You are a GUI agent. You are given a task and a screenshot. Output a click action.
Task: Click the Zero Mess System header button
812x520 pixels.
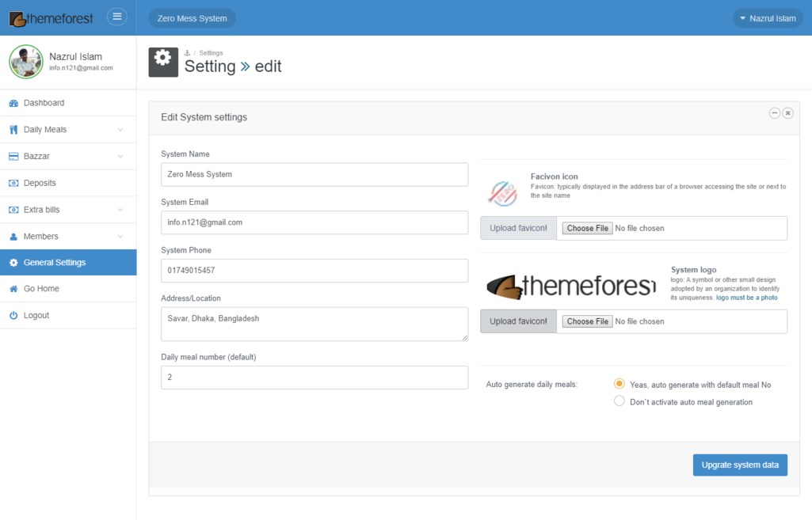tap(192, 18)
